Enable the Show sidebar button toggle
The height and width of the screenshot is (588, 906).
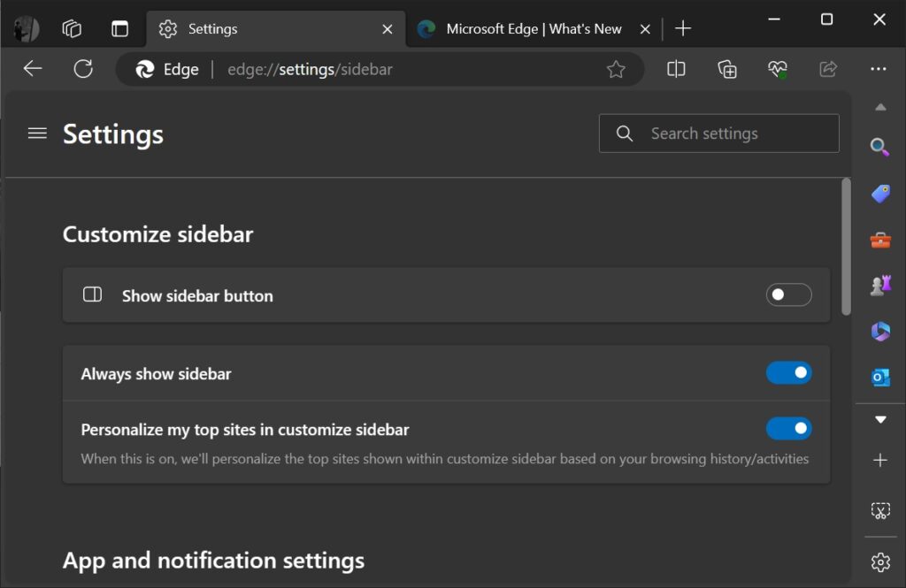point(787,294)
